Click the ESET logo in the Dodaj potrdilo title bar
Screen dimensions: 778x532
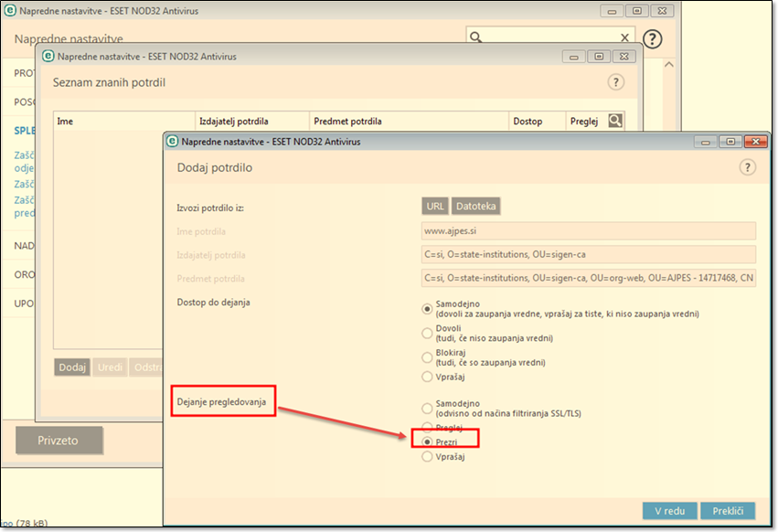click(x=172, y=142)
